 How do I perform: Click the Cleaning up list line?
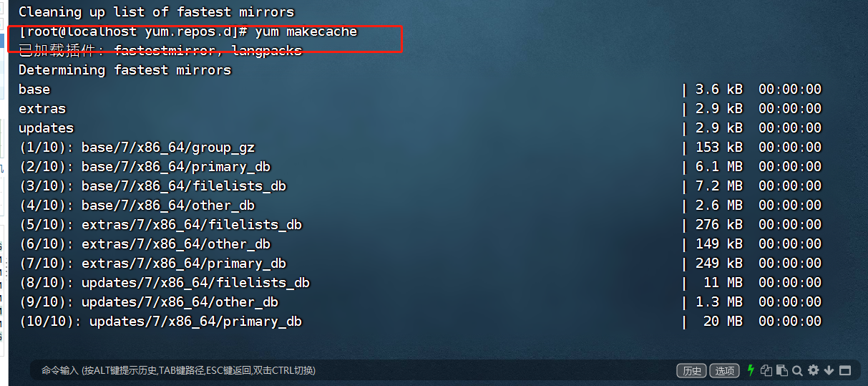click(156, 12)
